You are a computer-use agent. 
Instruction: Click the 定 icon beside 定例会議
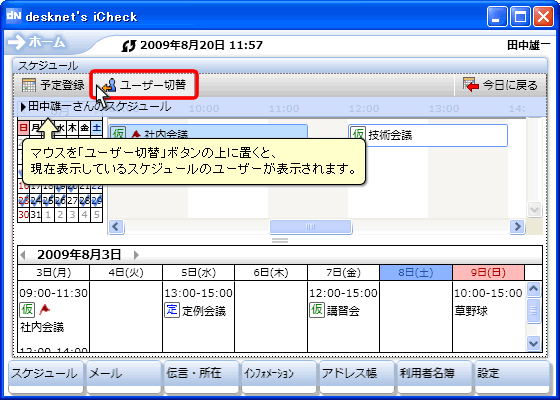pyautogui.click(x=172, y=310)
